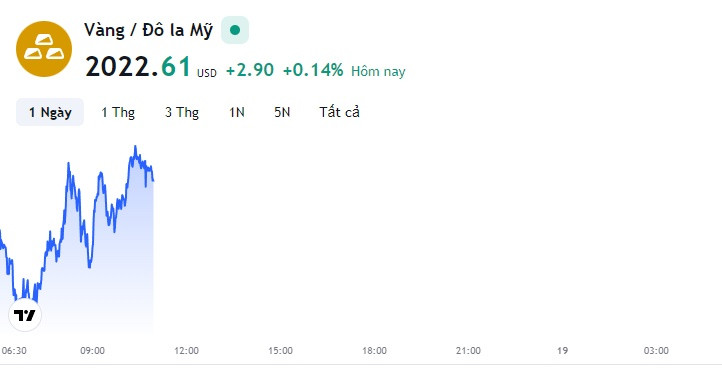Select the 1 Ngày time range
722x371 pixels.
coord(50,112)
